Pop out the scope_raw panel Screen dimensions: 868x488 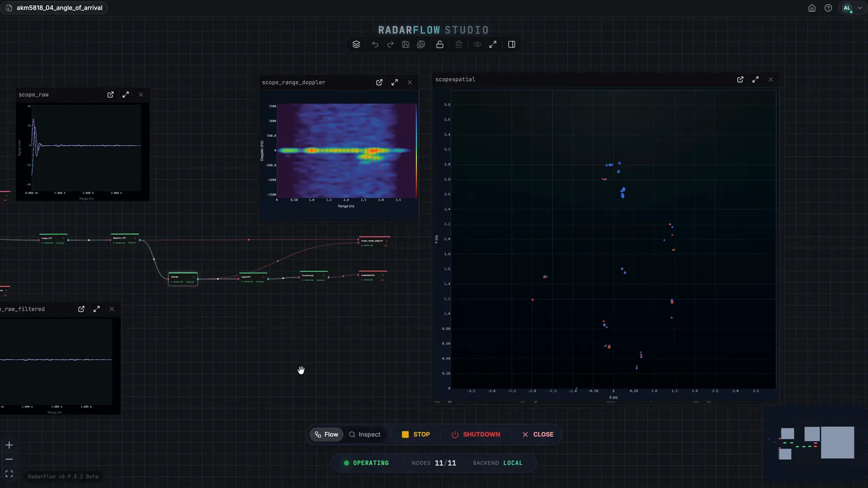[x=111, y=94]
